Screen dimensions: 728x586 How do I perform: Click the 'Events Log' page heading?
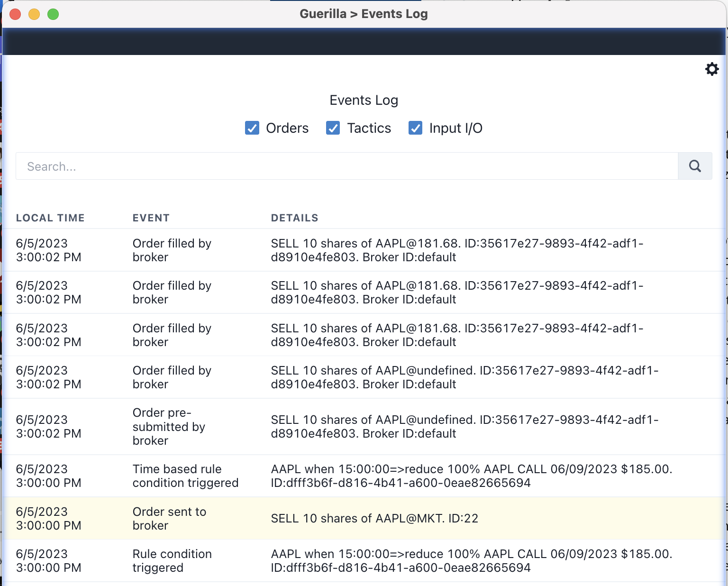click(x=364, y=100)
